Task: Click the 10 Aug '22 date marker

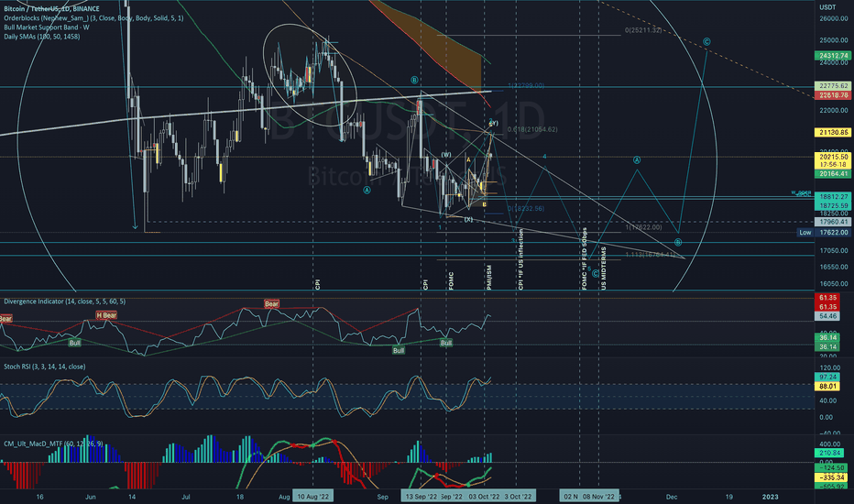Action: pyautogui.click(x=312, y=497)
